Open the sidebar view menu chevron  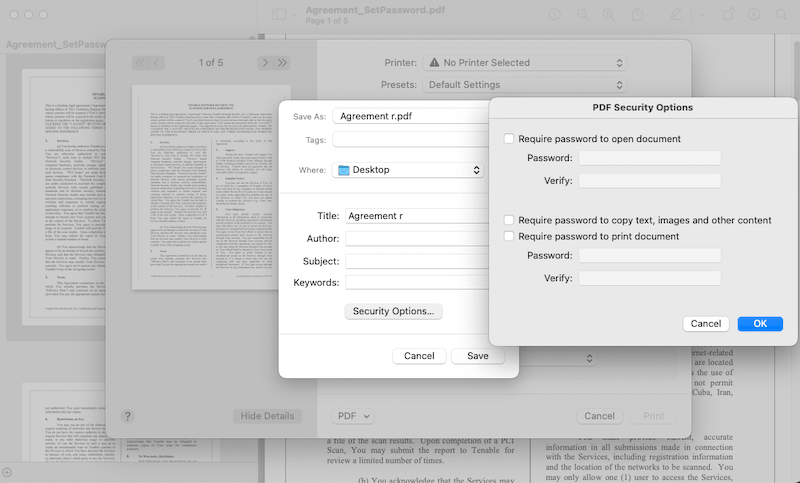293,15
